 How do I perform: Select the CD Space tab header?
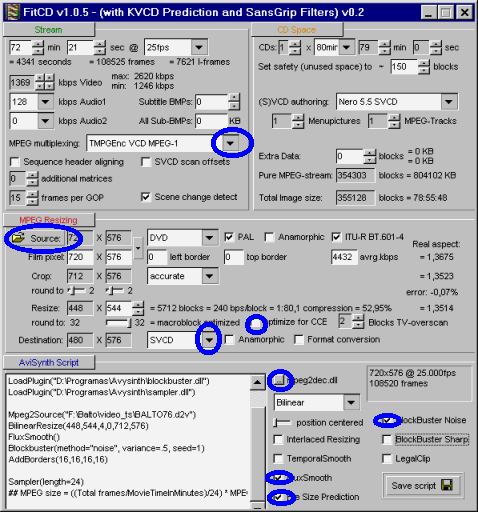[297, 30]
